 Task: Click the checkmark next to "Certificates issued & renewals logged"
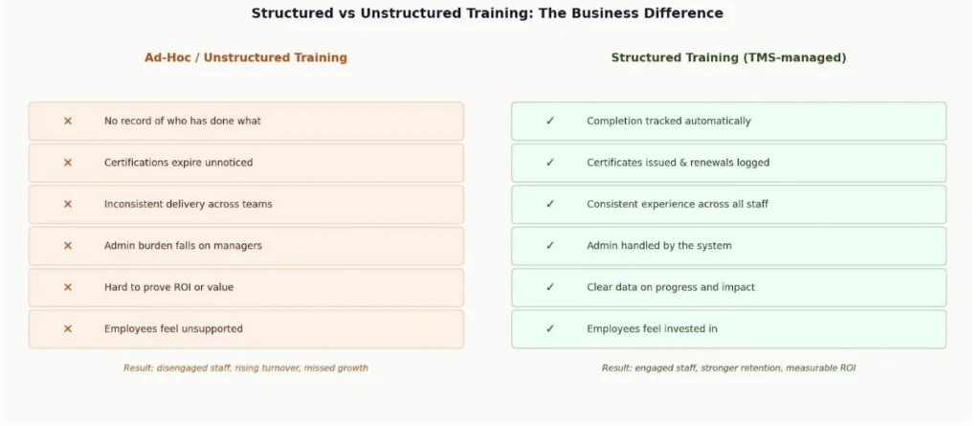pyautogui.click(x=550, y=163)
